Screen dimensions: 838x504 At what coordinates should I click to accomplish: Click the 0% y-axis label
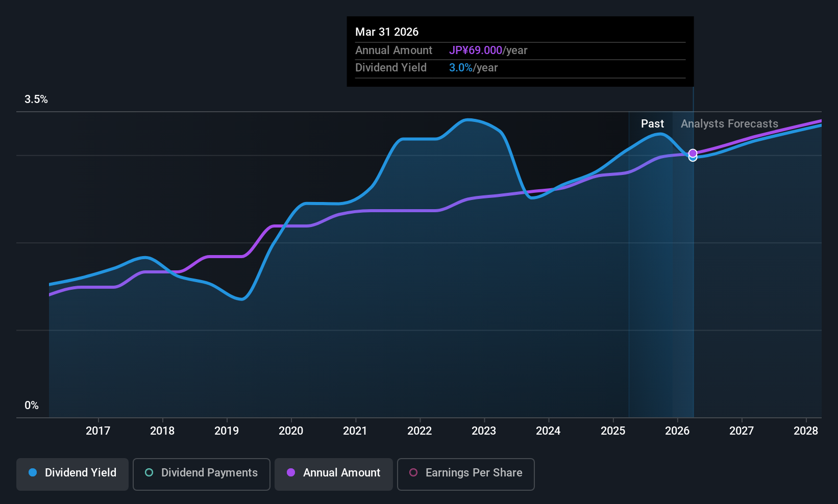tap(32, 406)
